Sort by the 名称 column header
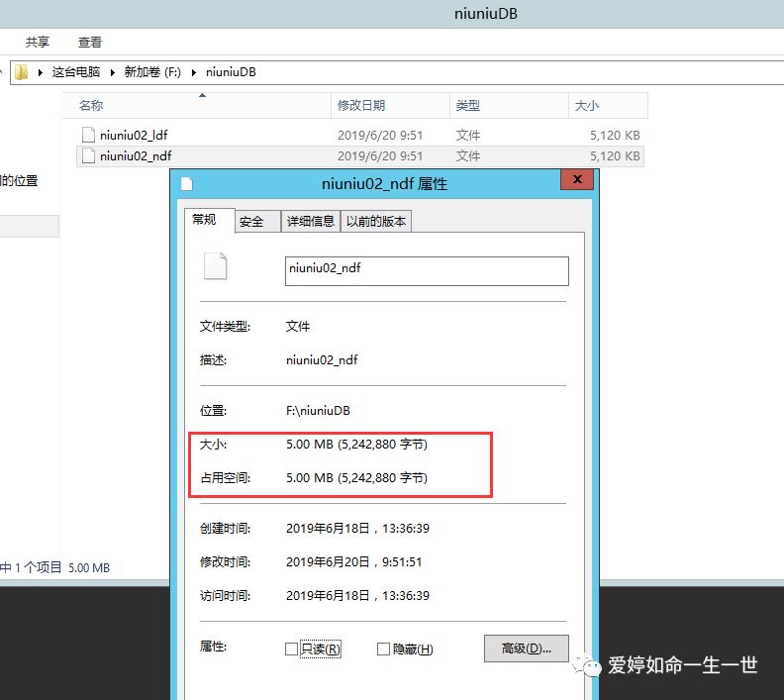784x700 pixels. coord(197,106)
